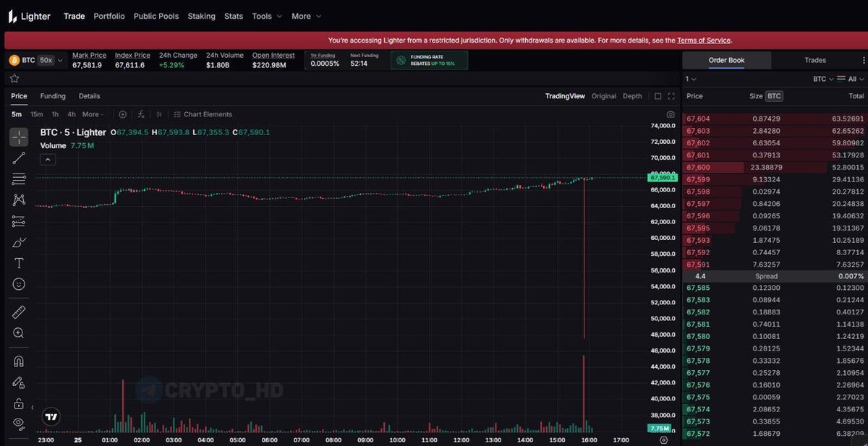Click the 67,590.1 current price label
The image size is (868, 446).
click(x=663, y=177)
